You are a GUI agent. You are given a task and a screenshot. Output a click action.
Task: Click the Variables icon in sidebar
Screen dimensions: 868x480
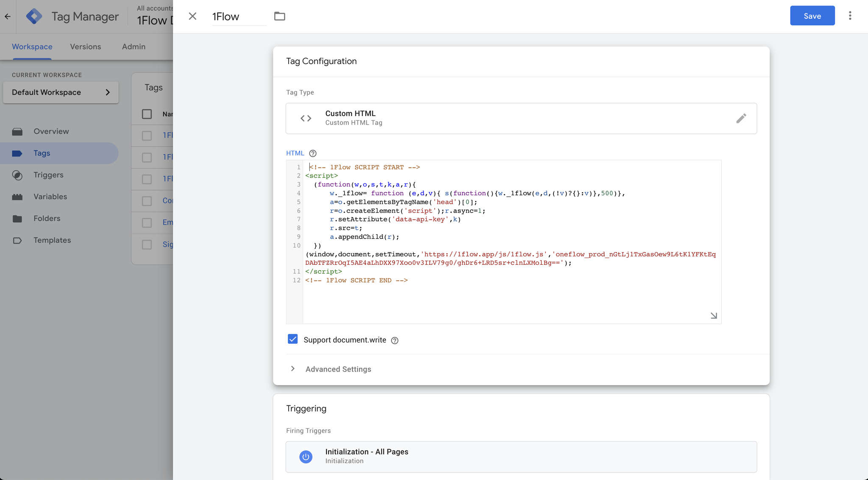coord(17,197)
